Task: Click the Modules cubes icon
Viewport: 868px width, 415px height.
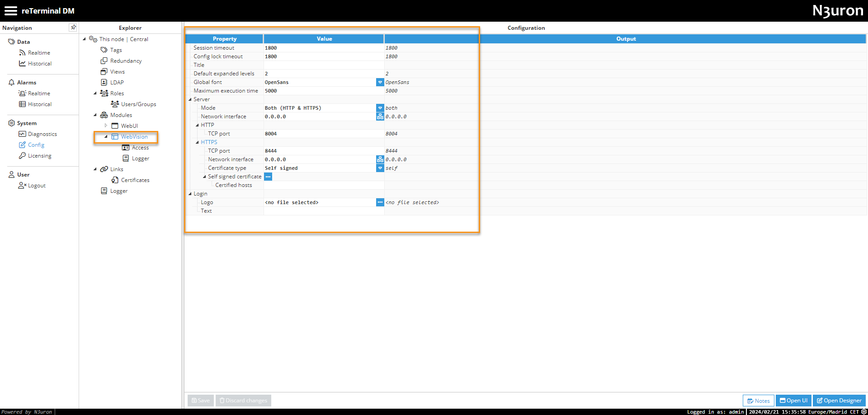Action: [104, 115]
